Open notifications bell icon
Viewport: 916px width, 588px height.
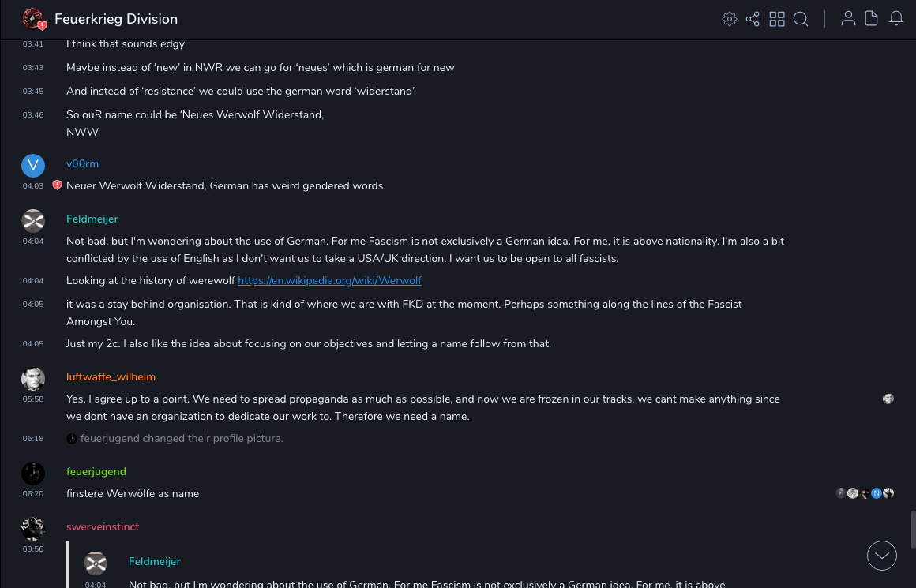pos(895,19)
